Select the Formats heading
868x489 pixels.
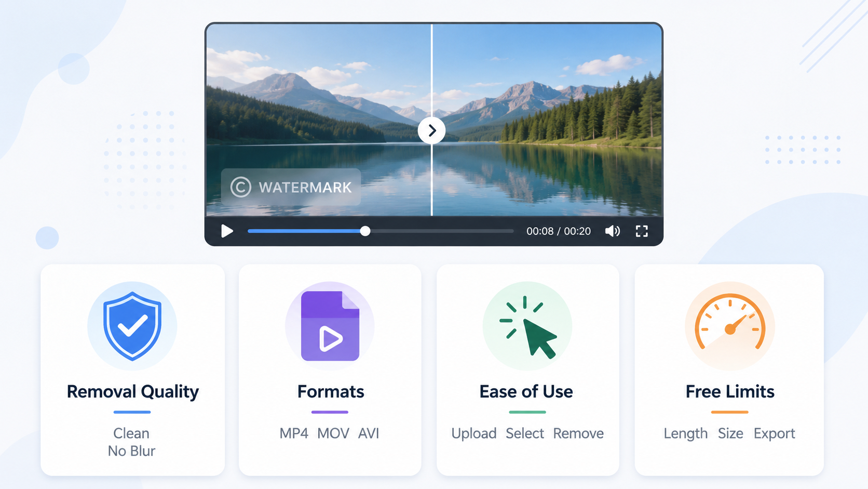pos(331,391)
